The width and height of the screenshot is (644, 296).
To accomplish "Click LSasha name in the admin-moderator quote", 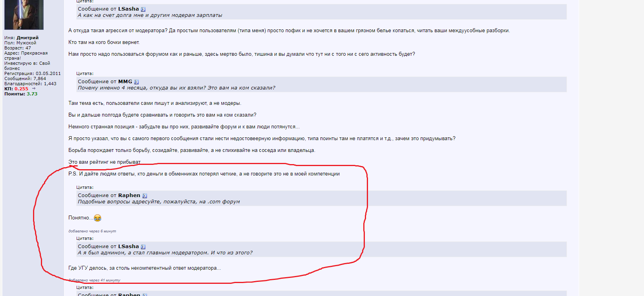I will 129,247.
